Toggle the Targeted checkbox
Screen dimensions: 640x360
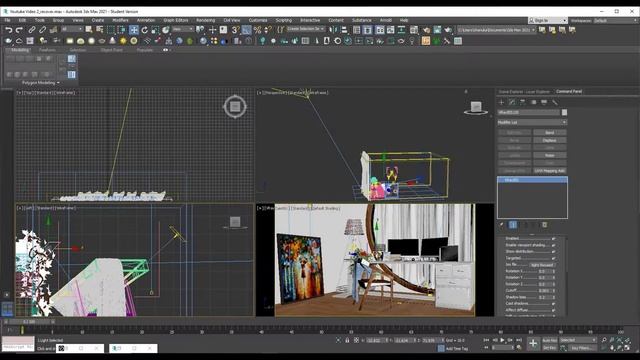pyautogui.click(x=553, y=258)
